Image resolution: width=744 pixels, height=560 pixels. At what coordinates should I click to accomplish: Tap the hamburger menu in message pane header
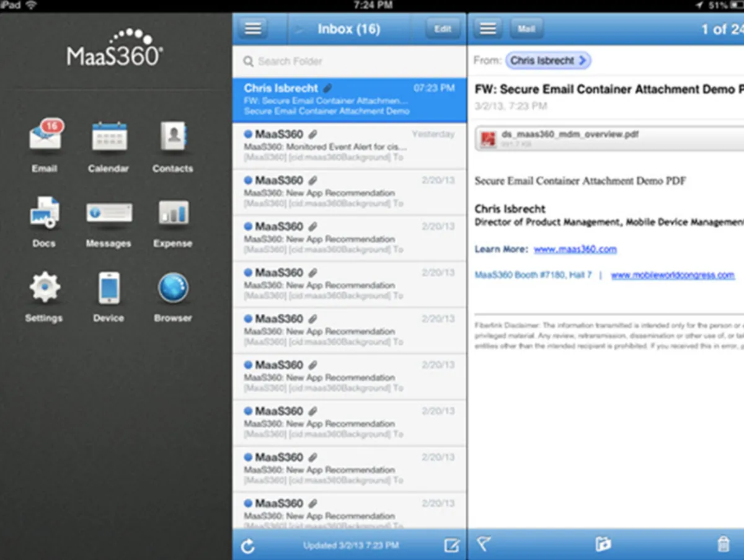pos(489,29)
